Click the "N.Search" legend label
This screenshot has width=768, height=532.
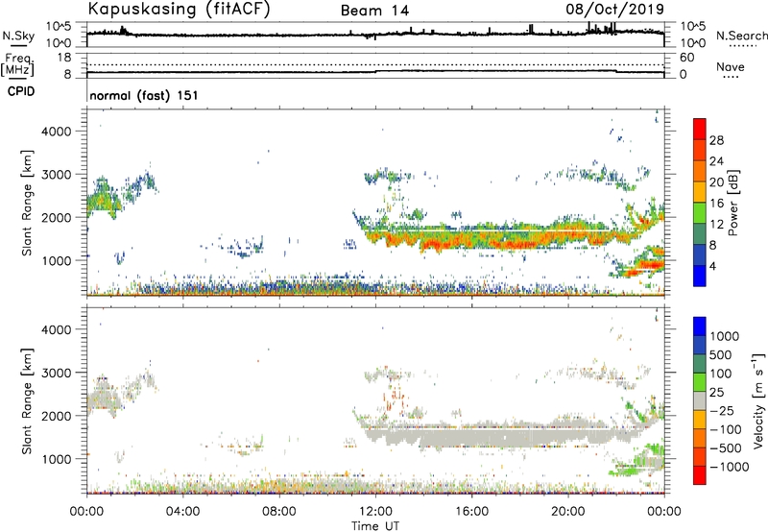(x=741, y=36)
